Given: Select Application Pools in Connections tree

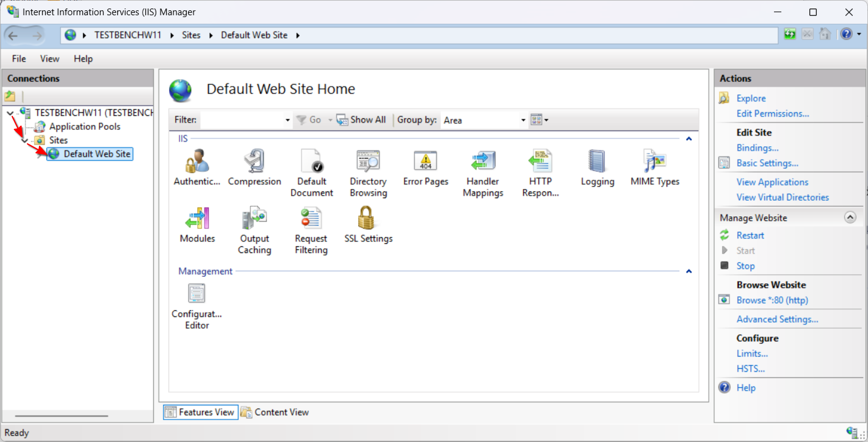Looking at the screenshot, I should tap(85, 127).
